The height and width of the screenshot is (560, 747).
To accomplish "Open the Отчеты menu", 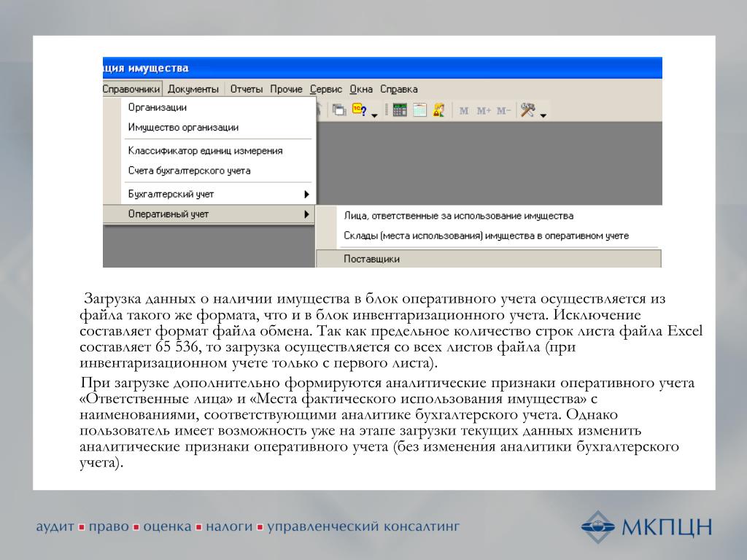I will [x=247, y=89].
